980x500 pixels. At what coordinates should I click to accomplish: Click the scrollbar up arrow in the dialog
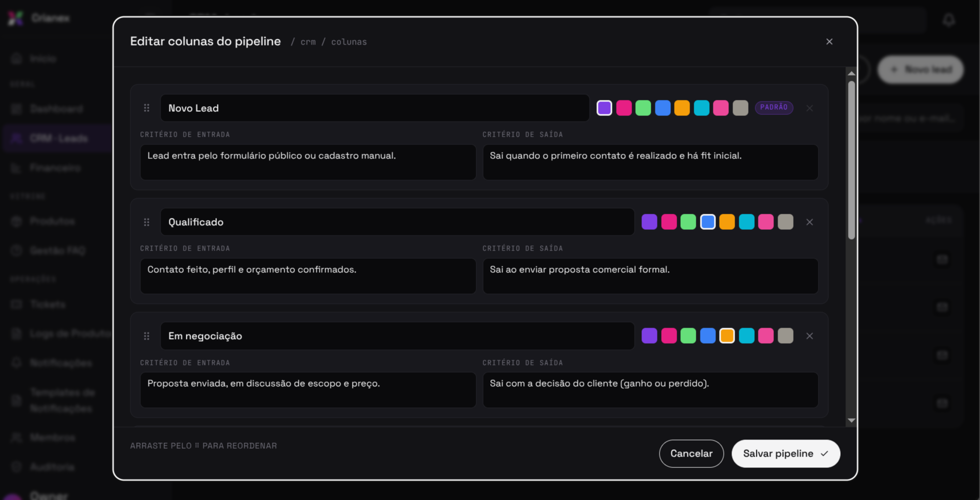click(x=851, y=73)
